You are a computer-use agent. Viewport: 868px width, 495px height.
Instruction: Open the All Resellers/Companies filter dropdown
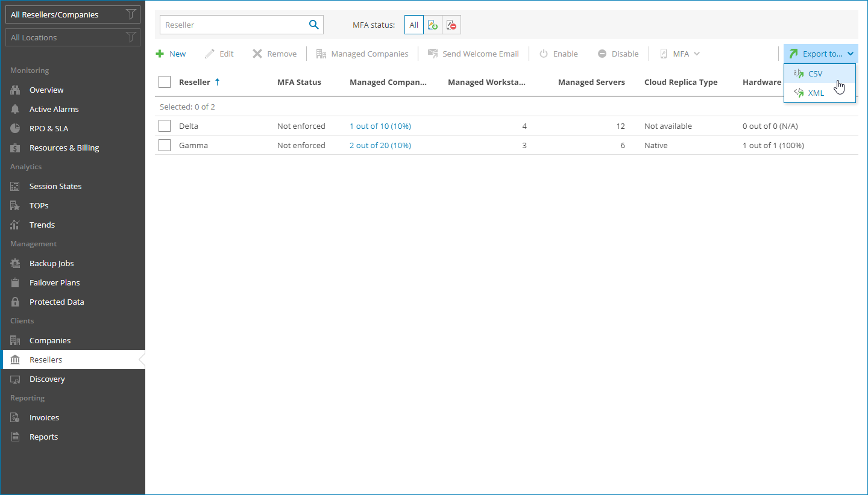pos(73,14)
